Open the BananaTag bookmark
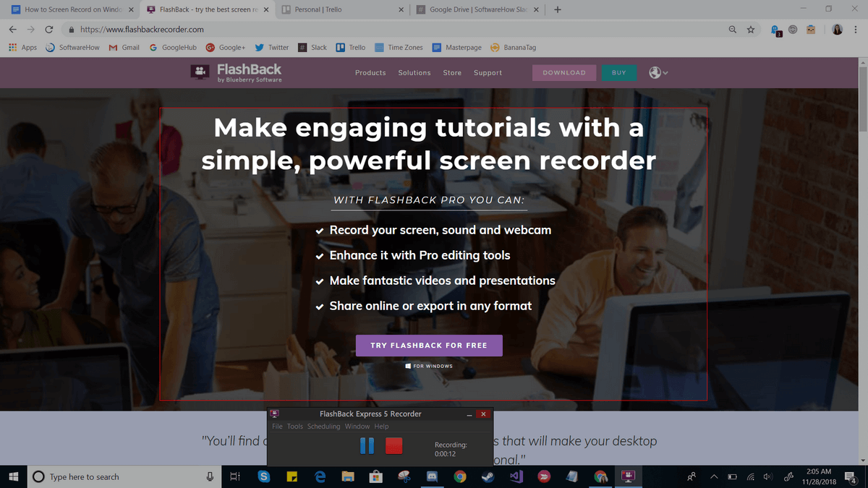The height and width of the screenshot is (488, 868). pos(514,48)
